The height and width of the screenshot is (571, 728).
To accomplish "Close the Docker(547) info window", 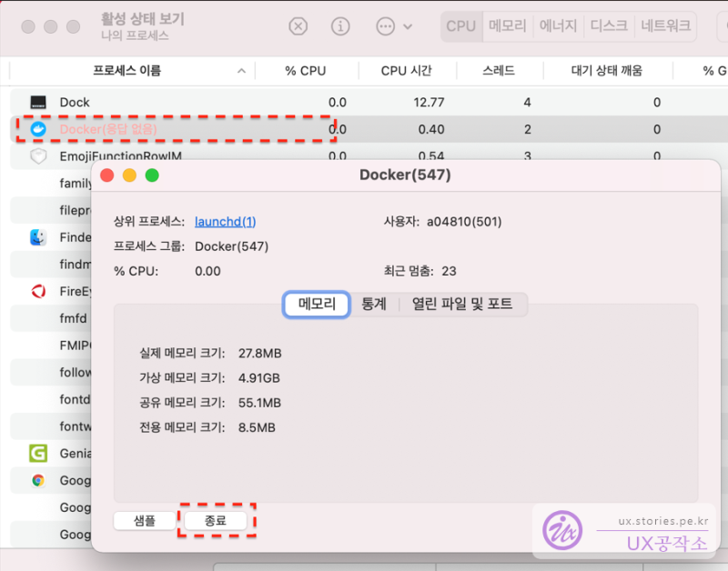I will 107,175.
